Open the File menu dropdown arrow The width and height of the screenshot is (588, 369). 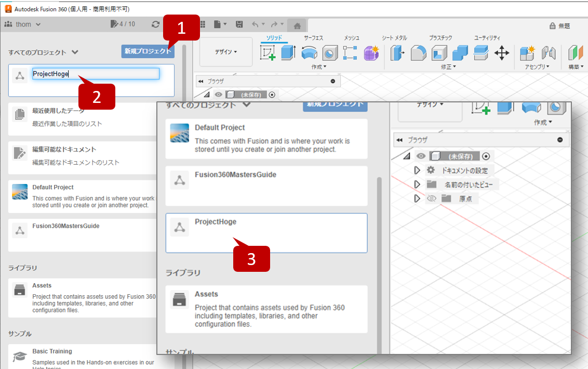225,24
